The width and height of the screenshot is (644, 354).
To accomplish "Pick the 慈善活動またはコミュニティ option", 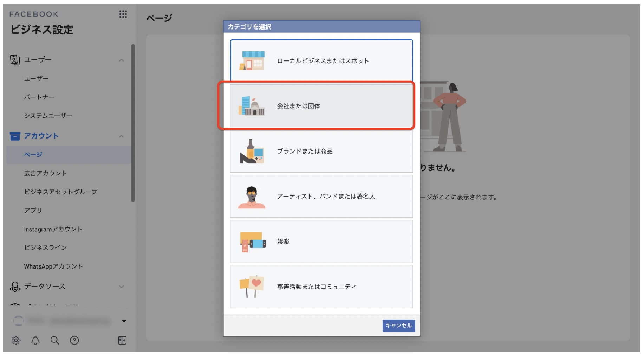I will [321, 287].
